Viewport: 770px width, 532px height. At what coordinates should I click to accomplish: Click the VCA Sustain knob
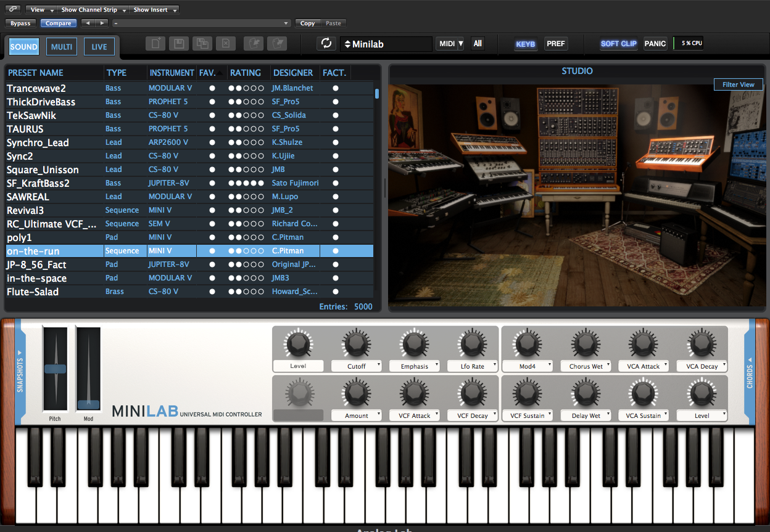[x=643, y=393]
